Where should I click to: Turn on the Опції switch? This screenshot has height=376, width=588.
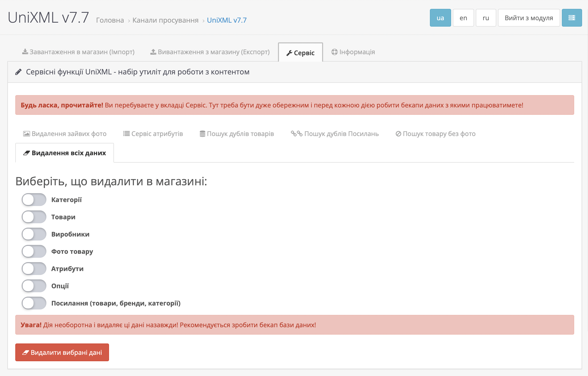coord(34,286)
